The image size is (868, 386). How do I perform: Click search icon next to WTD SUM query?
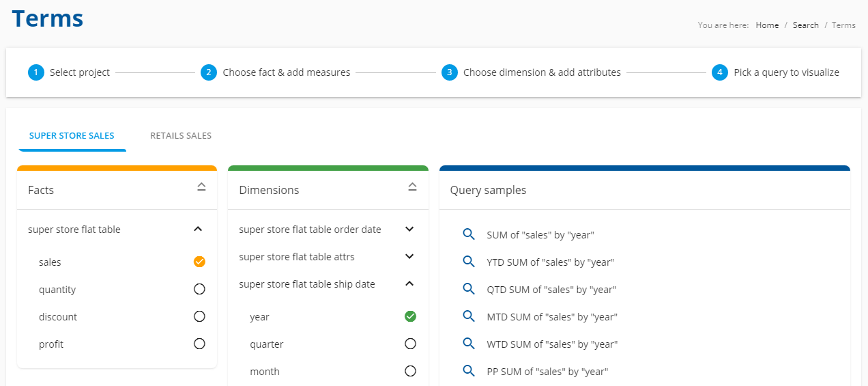(469, 344)
